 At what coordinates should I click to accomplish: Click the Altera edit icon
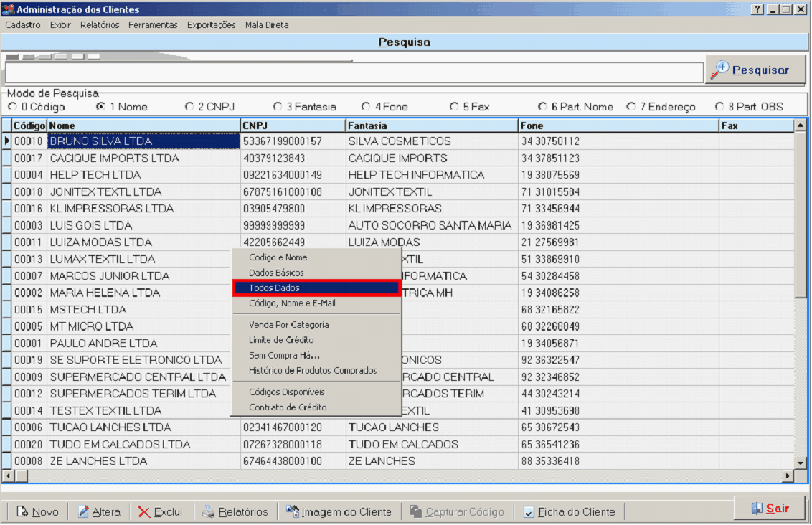click(x=83, y=512)
